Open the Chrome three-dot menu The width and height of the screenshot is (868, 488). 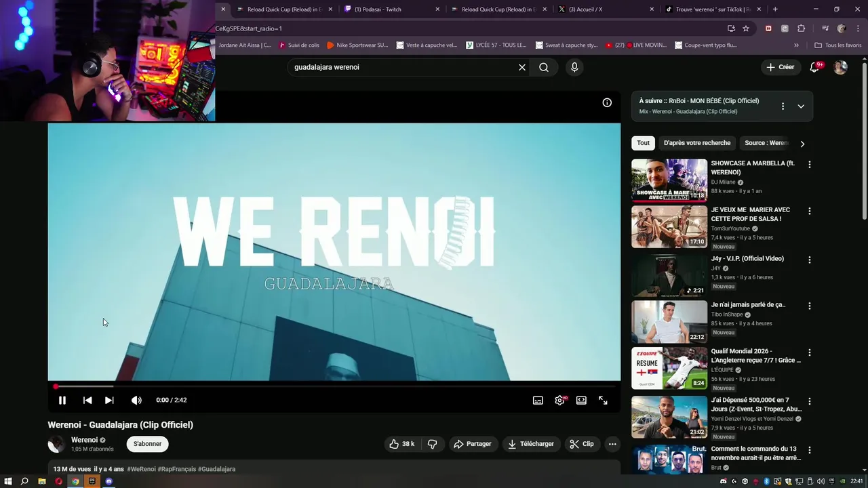[x=858, y=28]
